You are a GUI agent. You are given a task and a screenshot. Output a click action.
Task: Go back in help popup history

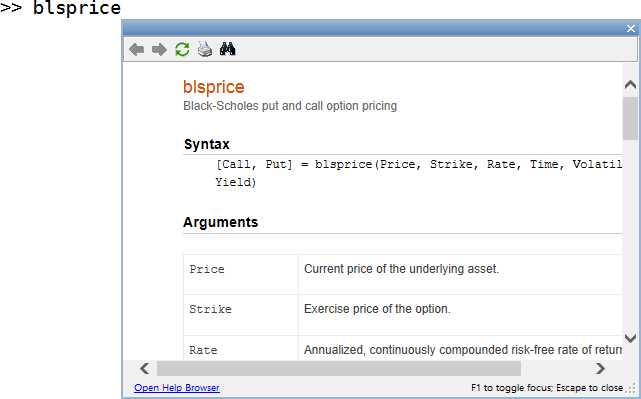click(136, 49)
